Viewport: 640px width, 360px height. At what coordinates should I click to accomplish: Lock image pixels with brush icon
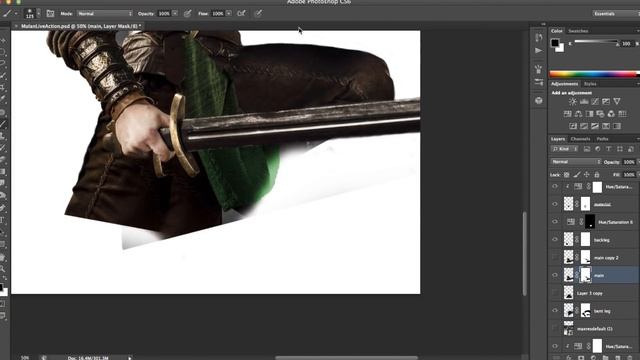(577, 175)
